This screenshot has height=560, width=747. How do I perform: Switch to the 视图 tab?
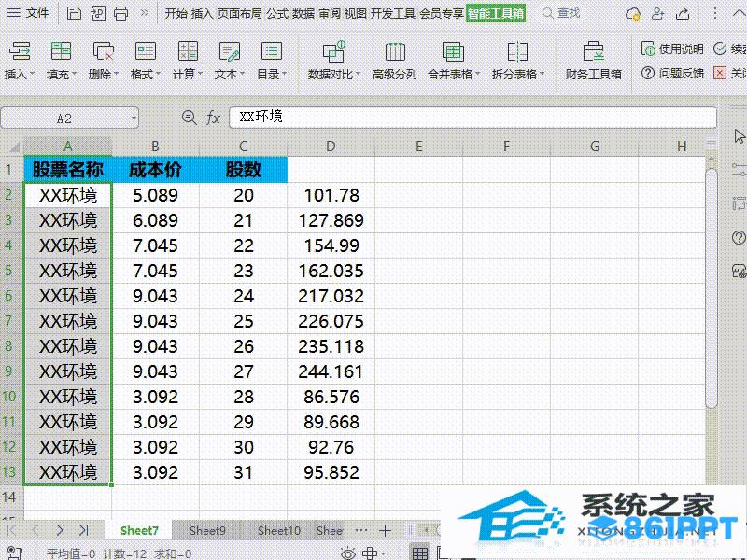pos(356,13)
